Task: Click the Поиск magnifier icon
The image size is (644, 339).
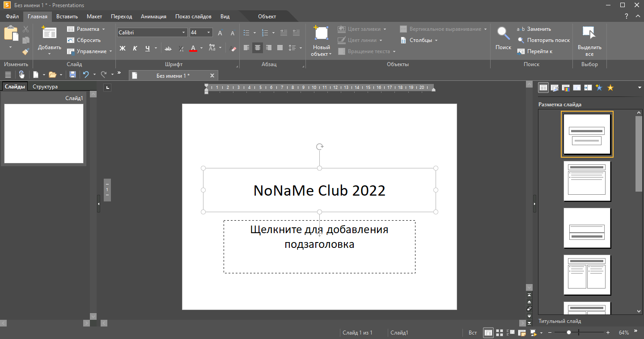Action: tap(503, 33)
